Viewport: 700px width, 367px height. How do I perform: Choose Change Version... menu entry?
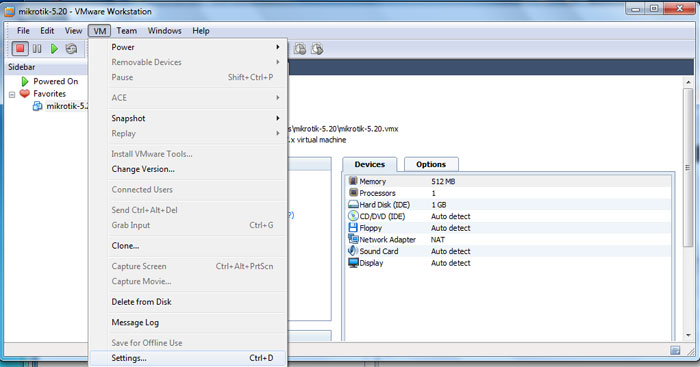[x=188, y=169]
